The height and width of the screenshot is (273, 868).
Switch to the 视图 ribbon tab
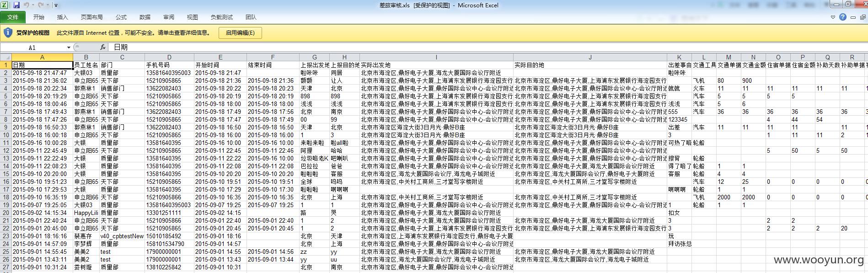(x=193, y=17)
